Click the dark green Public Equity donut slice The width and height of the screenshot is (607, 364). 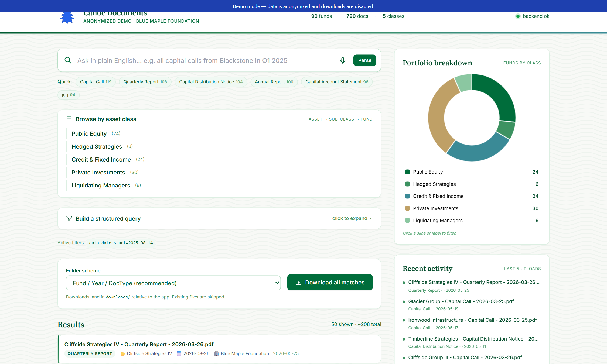[x=499, y=94]
